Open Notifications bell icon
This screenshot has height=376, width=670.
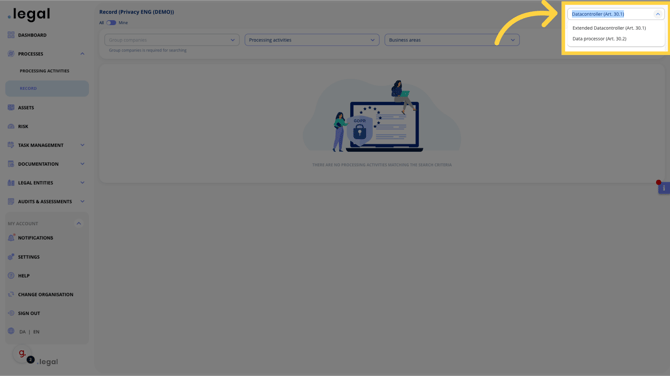point(11,238)
